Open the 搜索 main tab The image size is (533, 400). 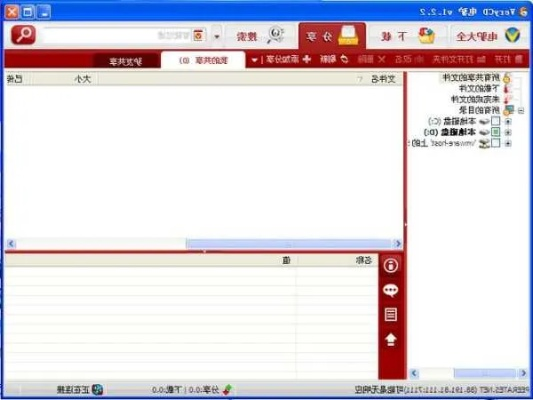(260, 36)
